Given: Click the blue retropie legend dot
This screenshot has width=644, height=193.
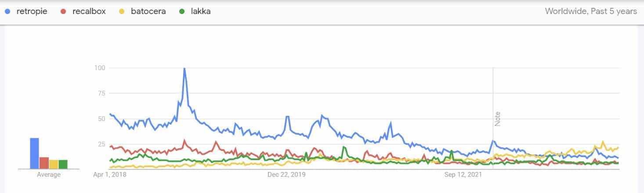Looking at the screenshot, I should coord(7,12).
